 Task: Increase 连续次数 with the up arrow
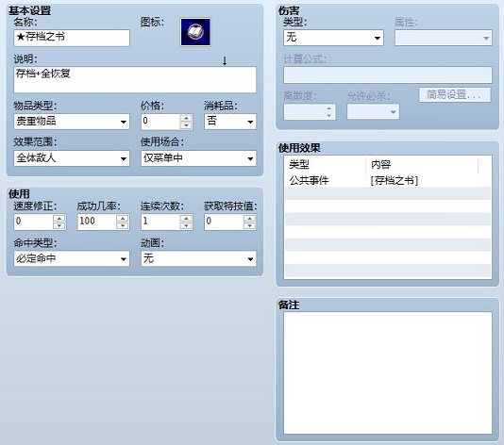coord(186,219)
